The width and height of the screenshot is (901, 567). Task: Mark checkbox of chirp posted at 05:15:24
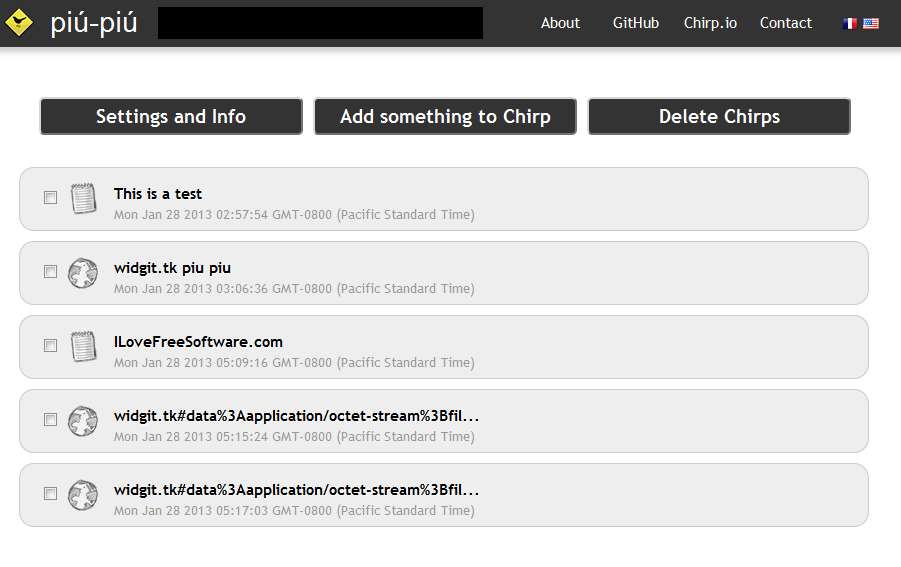50,420
